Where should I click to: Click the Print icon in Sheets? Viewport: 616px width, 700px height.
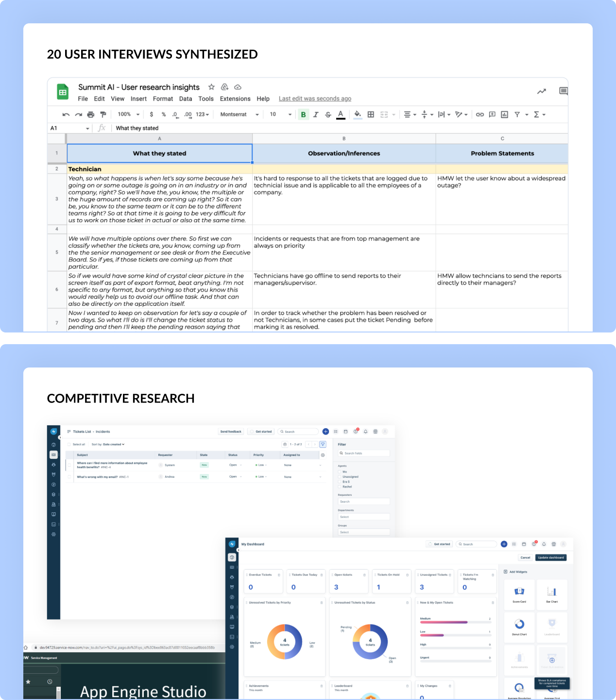coord(90,115)
